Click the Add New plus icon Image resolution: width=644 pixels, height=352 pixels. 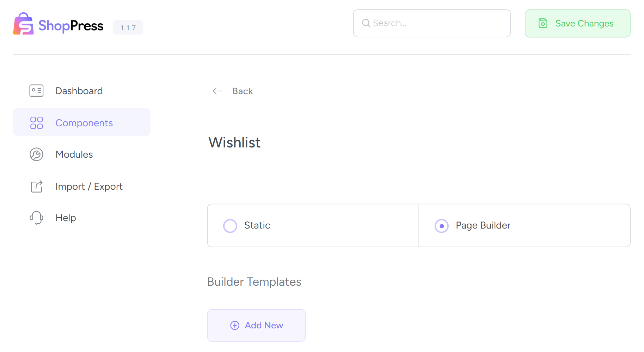pos(235,325)
